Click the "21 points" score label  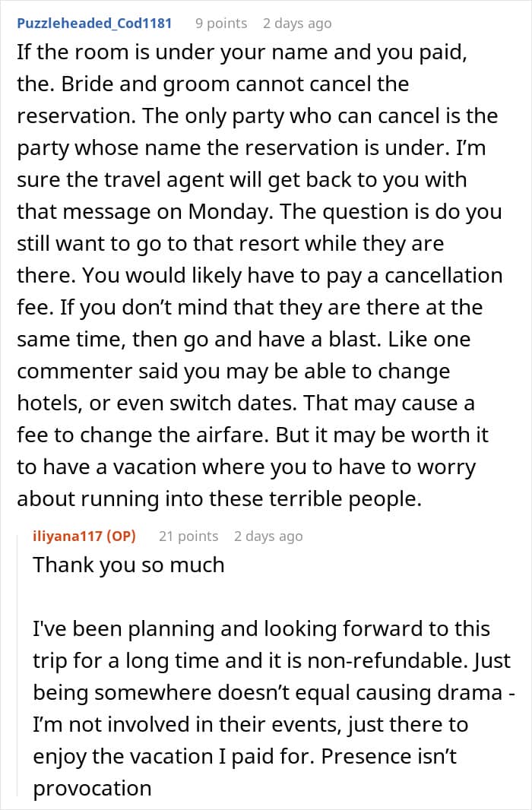pos(188,536)
